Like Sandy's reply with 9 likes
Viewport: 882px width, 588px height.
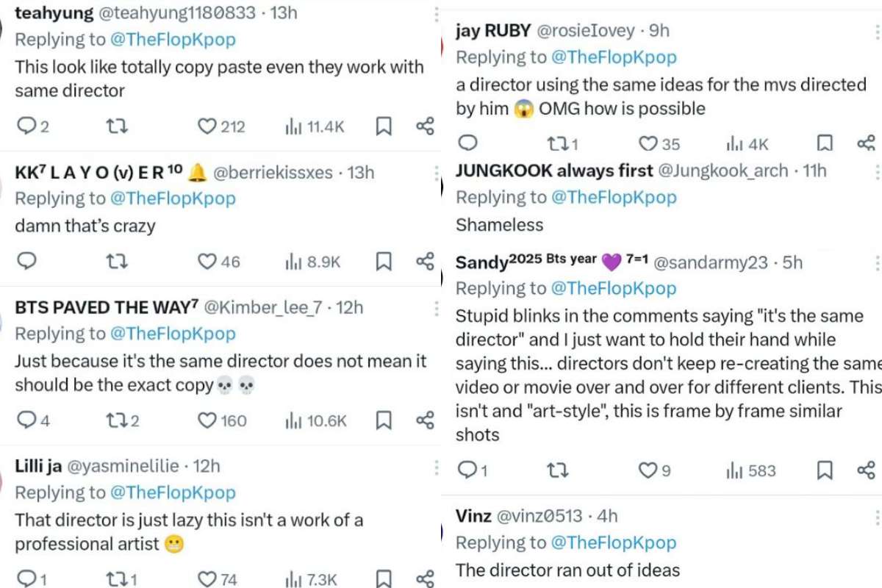(648, 470)
